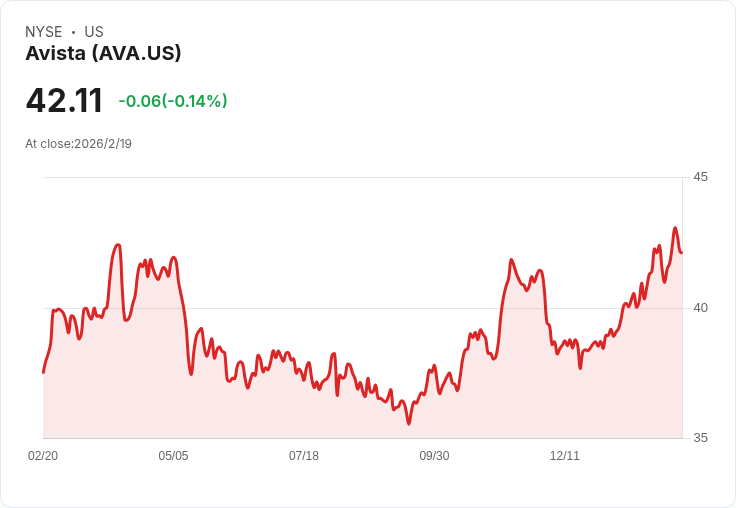Select the 09/30 date axis label
Screen dimensions: 736x508
434,456
